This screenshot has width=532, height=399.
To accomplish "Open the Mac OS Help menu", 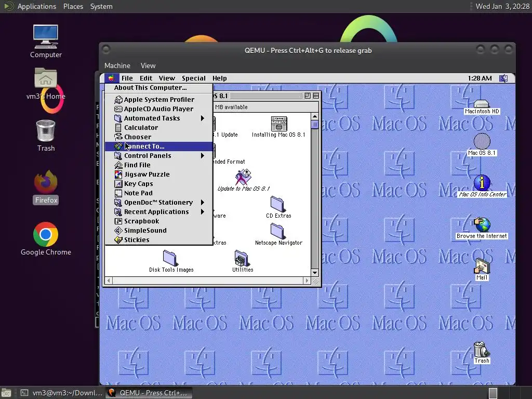I will [220, 78].
